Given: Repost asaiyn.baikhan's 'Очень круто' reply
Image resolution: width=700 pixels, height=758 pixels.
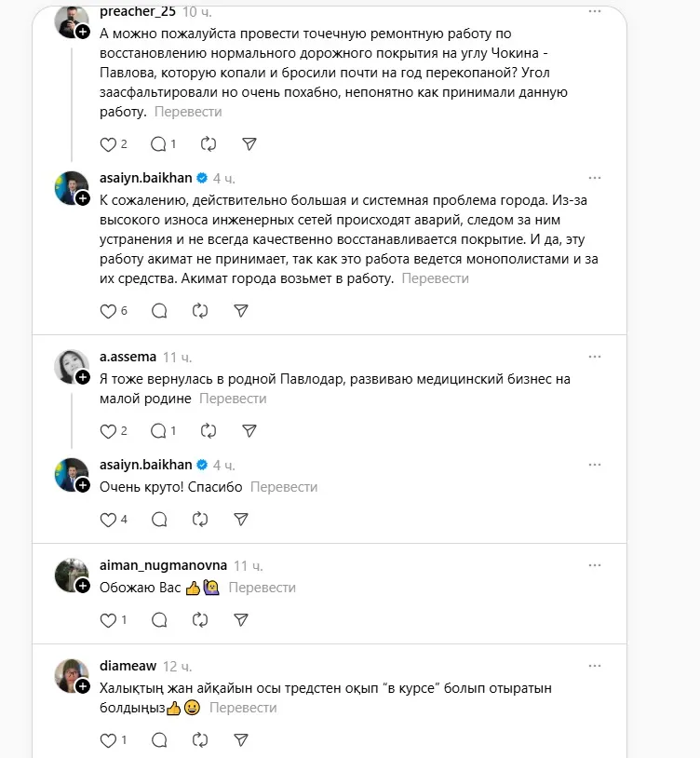Looking at the screenshot, I should (199, 519).
